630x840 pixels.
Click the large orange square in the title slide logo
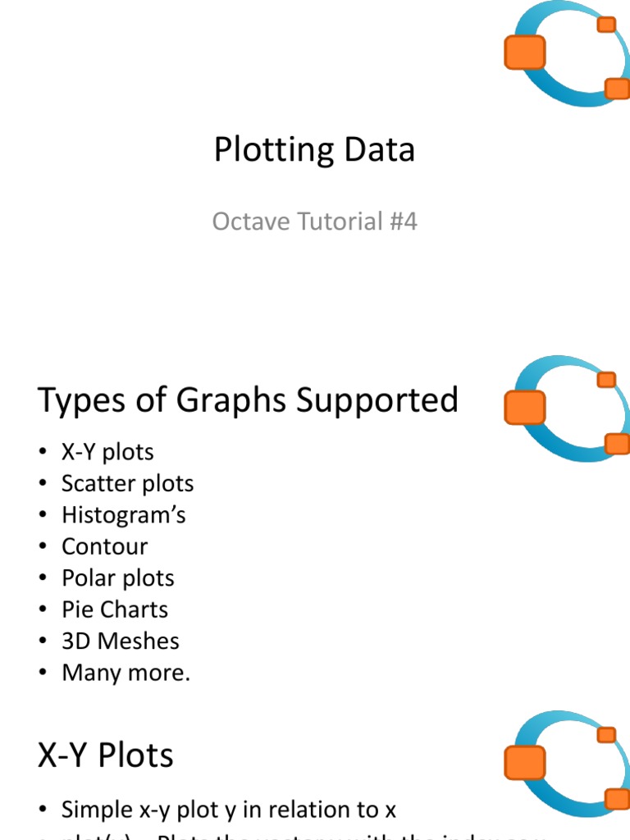[525, 52]
